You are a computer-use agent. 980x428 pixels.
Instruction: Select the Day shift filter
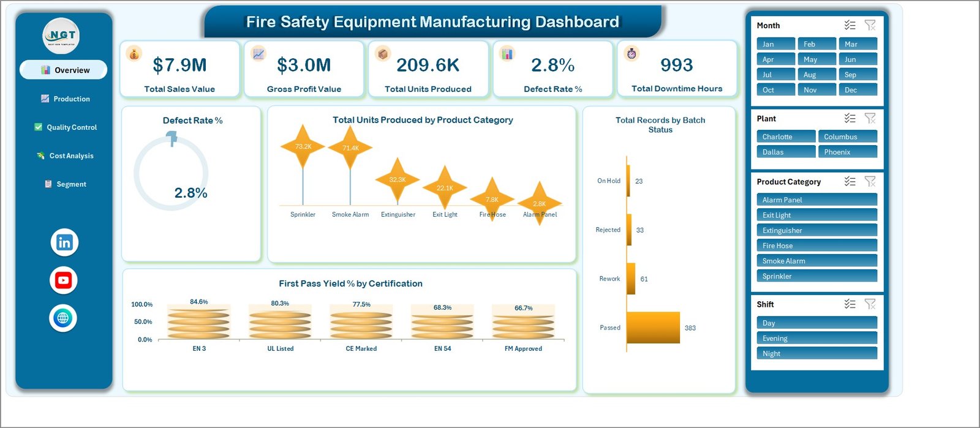click(x=817, y=323)
